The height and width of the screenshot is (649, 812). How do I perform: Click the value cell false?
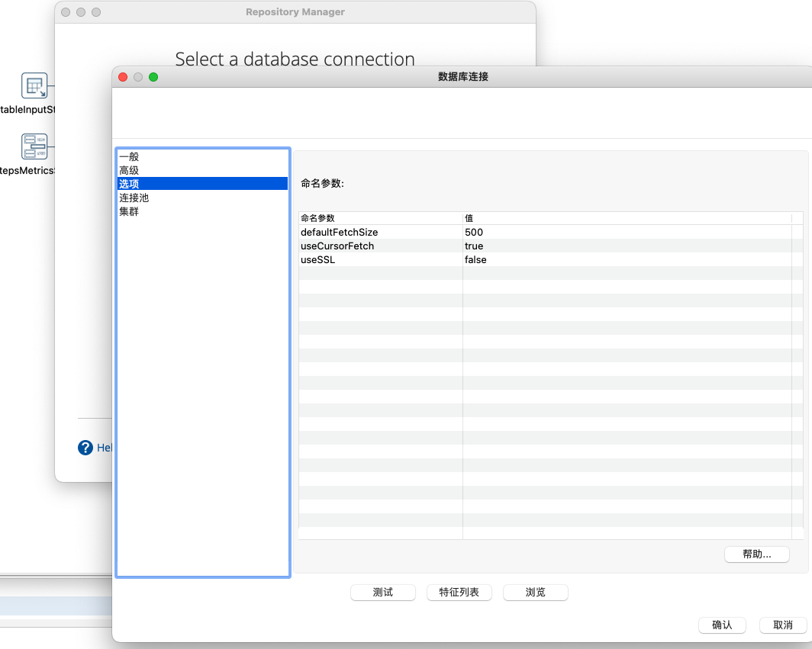627,259
